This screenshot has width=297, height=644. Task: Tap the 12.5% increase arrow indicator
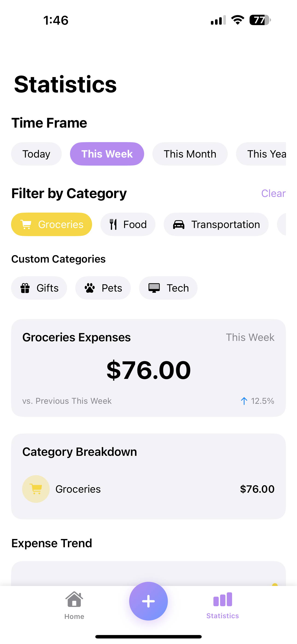pos(244,401)
